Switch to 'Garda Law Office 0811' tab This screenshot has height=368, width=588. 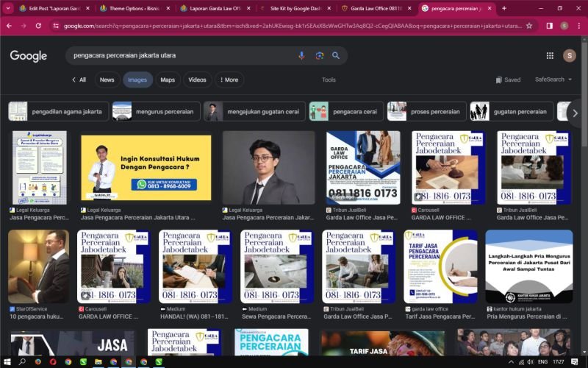[376, 8]
